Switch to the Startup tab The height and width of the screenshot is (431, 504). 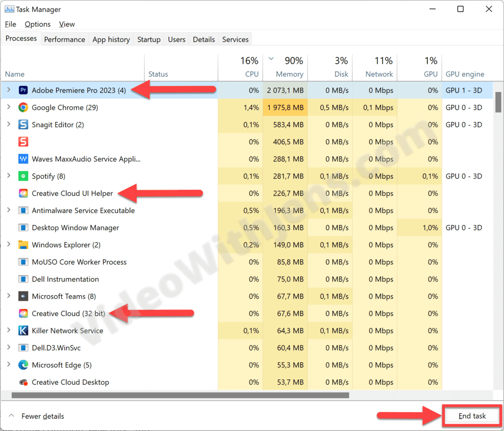[149, 39]
